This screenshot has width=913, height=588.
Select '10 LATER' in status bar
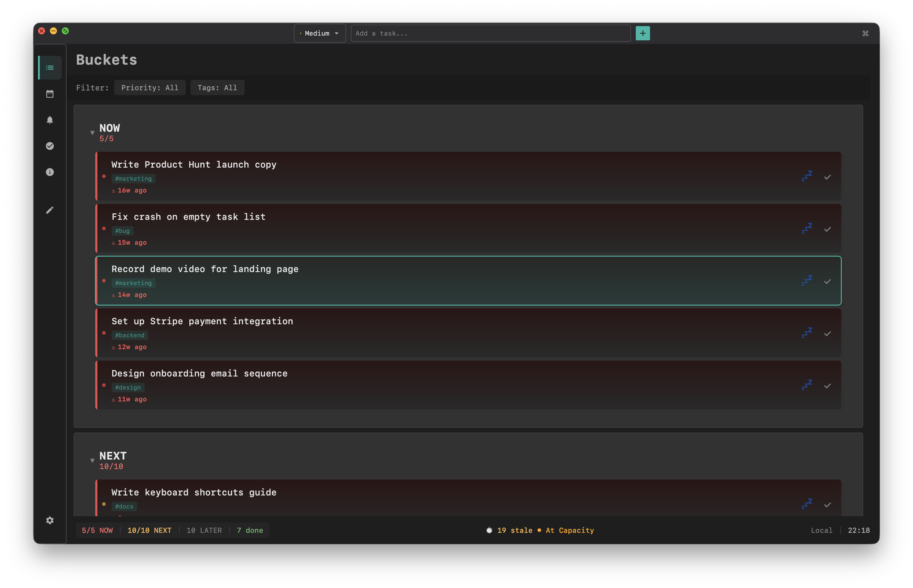204,530
